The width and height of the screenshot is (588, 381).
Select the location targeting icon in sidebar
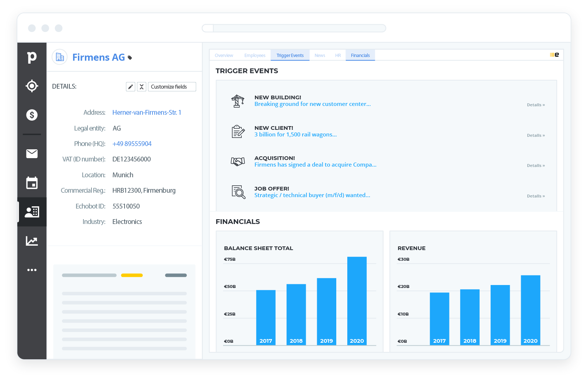click(32, 86)
